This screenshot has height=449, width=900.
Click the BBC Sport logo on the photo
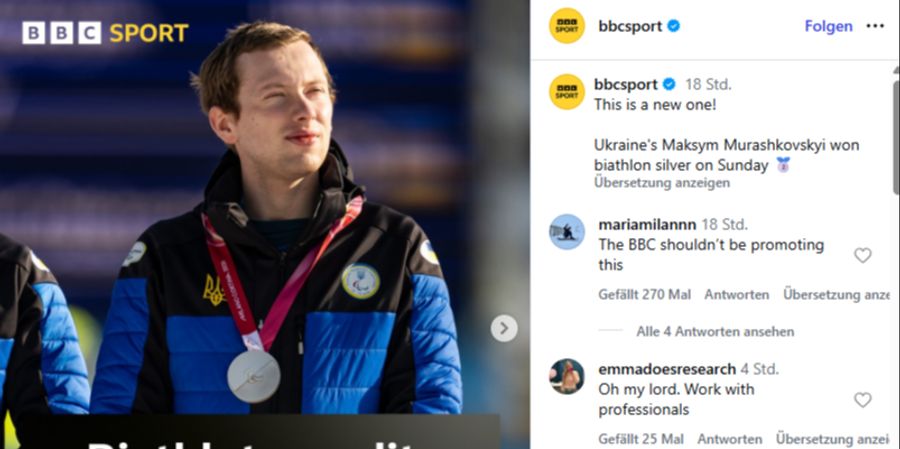tap(105, 33)
